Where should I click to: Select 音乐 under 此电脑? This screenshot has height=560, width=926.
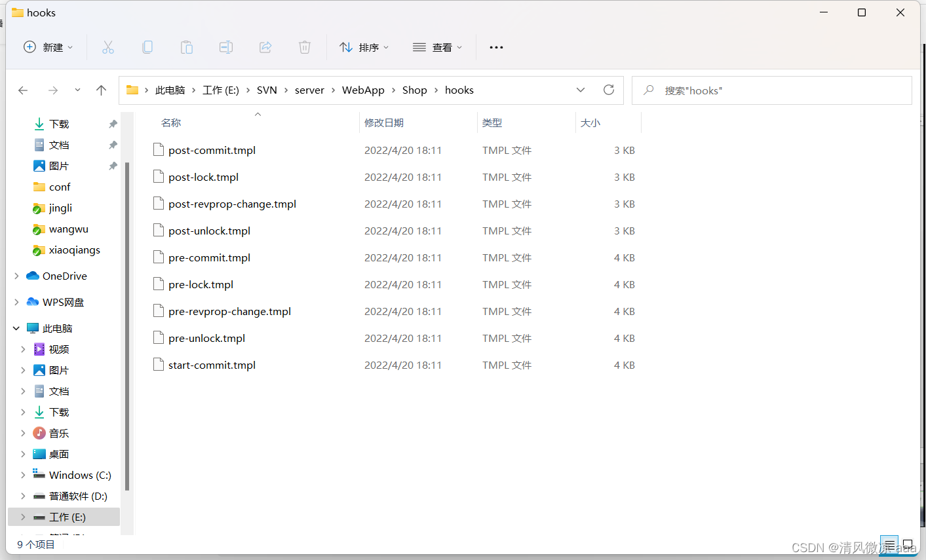(59, 433)
